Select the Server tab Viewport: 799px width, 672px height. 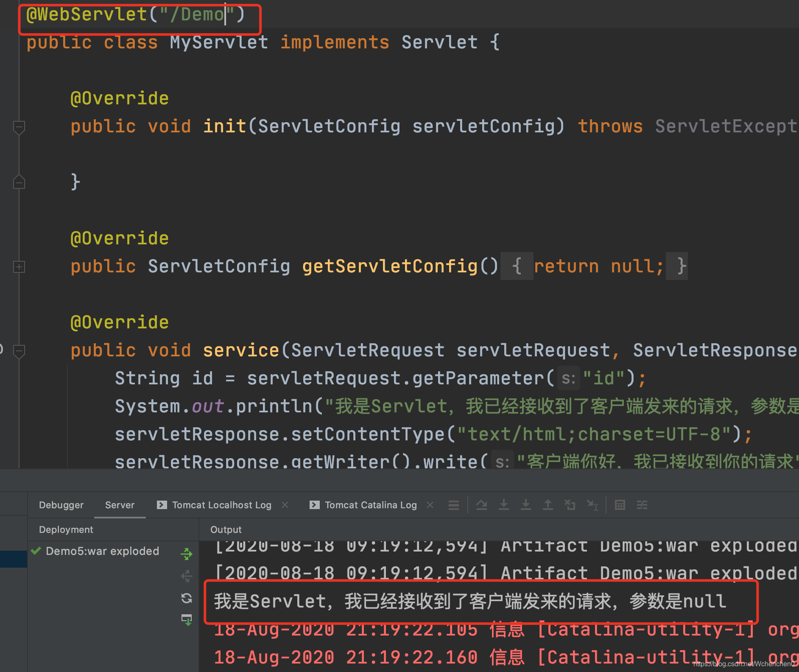coord(120,505)
